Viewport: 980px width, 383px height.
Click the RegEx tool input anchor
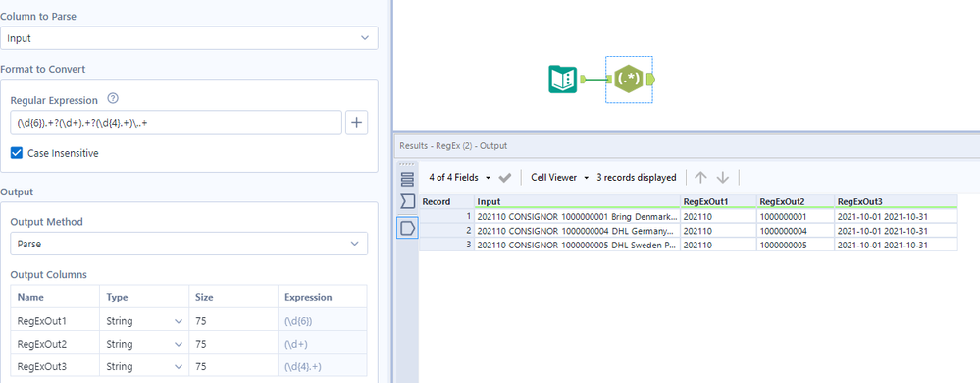tap(609, 79)
